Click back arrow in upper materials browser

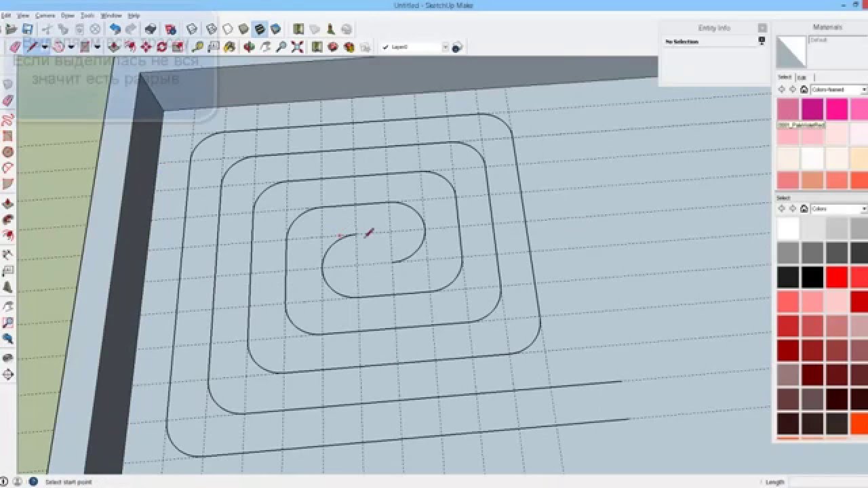(x=782, y=89)
